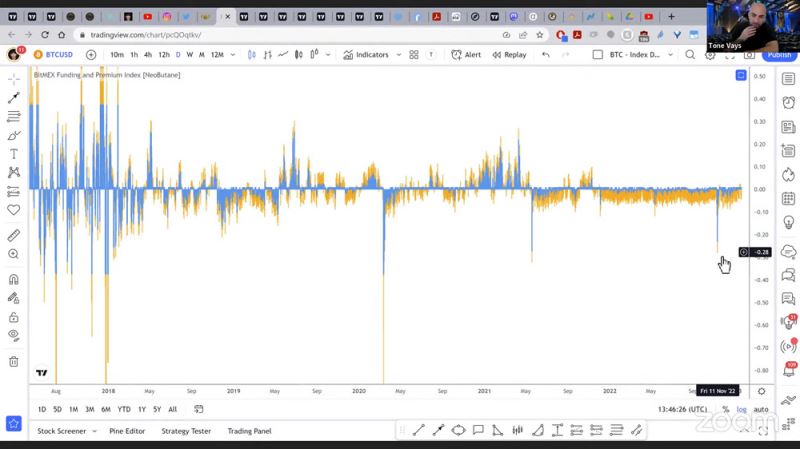
Task: Start bar Replay mode
Action: click(509, 55)
